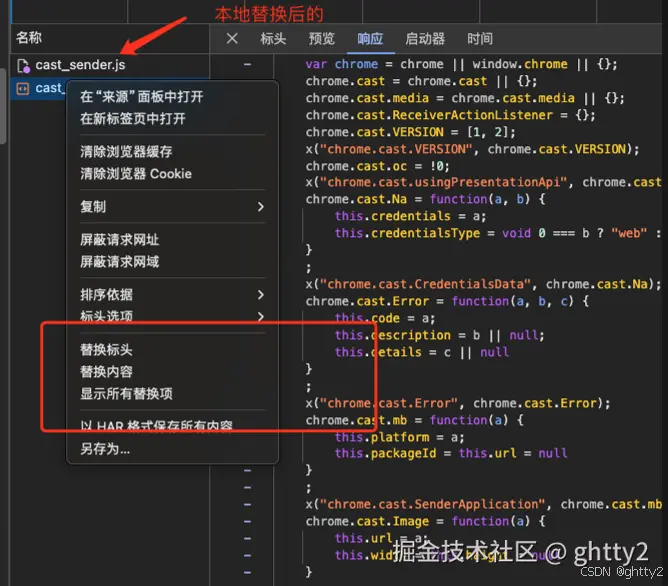This screenshot has width=668, height=586.
Task: Switch to the 预览 tab
Action: [x=321, y=39]
